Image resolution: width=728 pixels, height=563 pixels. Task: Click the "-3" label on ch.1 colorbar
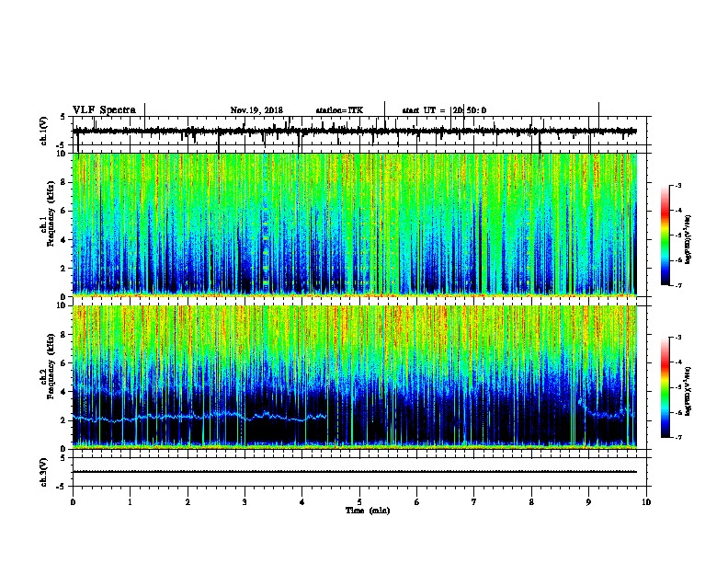click(x=678, y=185)
